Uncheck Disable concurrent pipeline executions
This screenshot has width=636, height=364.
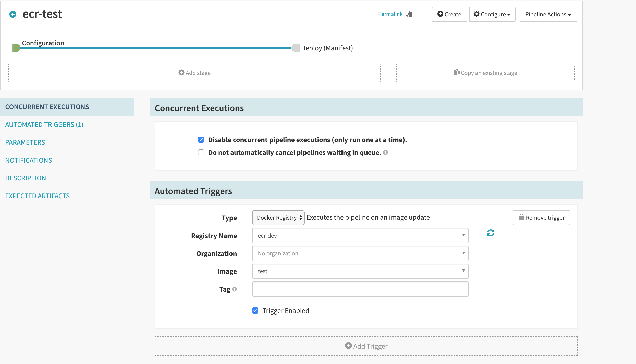(201, 140)
